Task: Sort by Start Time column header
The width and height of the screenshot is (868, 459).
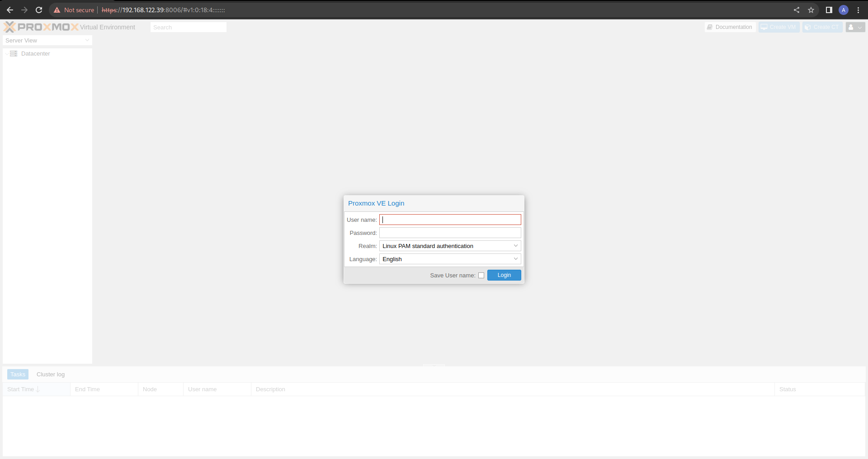Action: pyautogui.click(x=37, y=389)
